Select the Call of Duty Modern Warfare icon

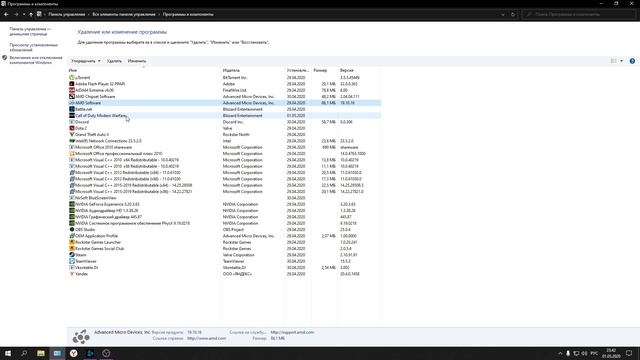[x=72, y=116]
